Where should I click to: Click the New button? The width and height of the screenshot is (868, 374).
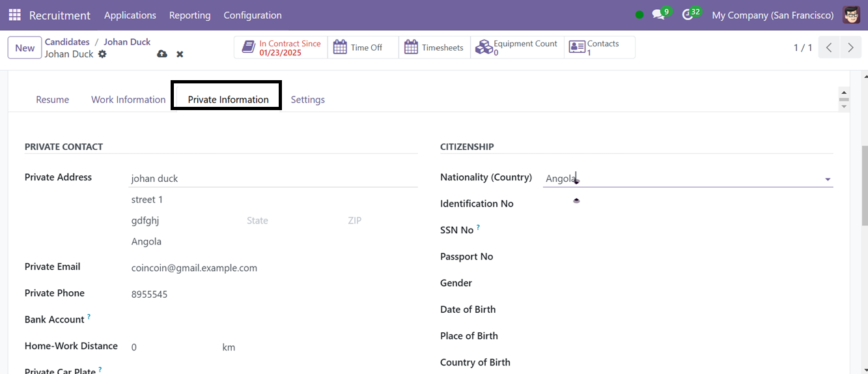click(x=25, y=48)
